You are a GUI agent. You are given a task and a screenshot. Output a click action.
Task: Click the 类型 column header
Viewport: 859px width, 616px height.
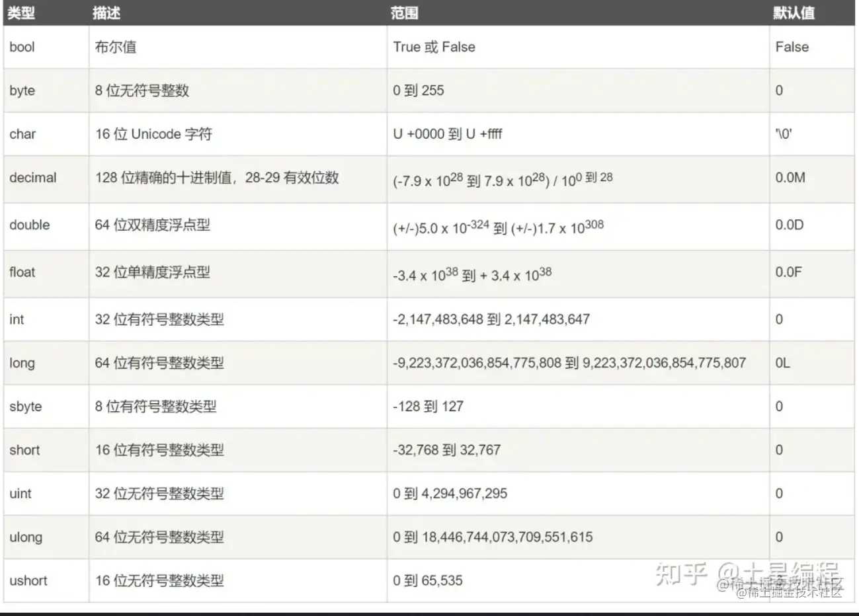pos(21,13)
